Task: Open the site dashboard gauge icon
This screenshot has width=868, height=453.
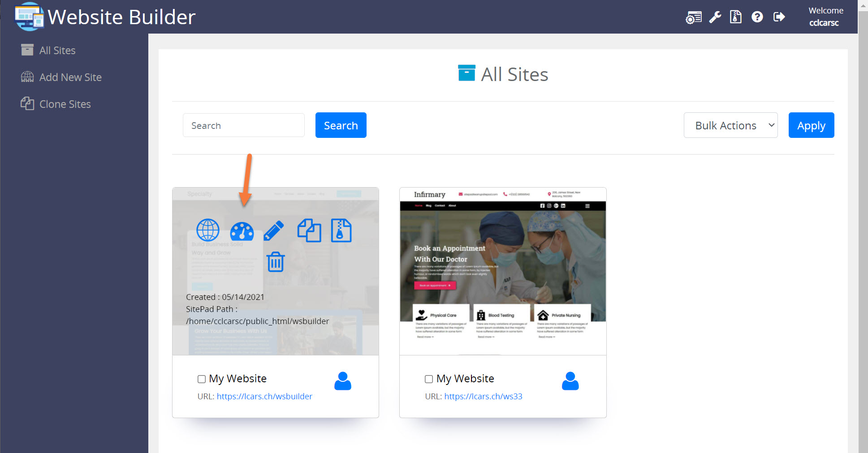Action: pyautogui.click(x=242, y=231)
